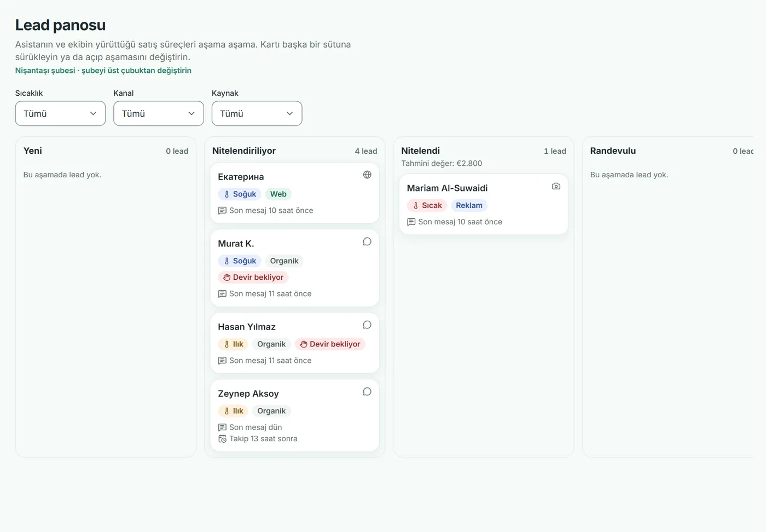766x532 pixels.
Task: Click the hand icon in Murat K.'s Devir bekliyor badge
Action: coord(227,277)
